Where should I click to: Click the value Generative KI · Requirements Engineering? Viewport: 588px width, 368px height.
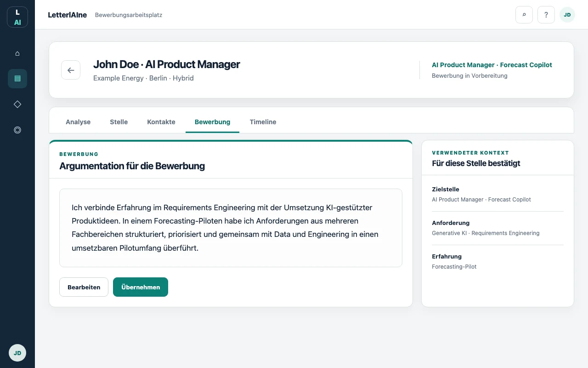tap(486, 233)
